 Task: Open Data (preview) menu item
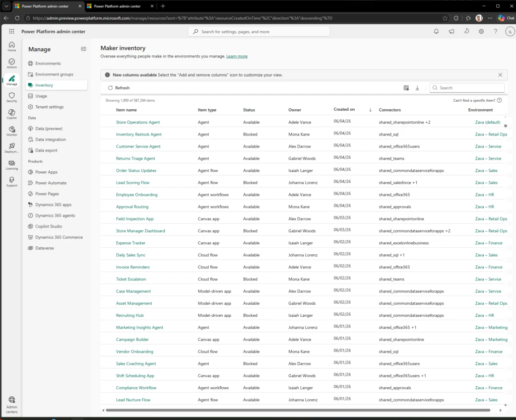pyautogui.click(x=49, y=128)
